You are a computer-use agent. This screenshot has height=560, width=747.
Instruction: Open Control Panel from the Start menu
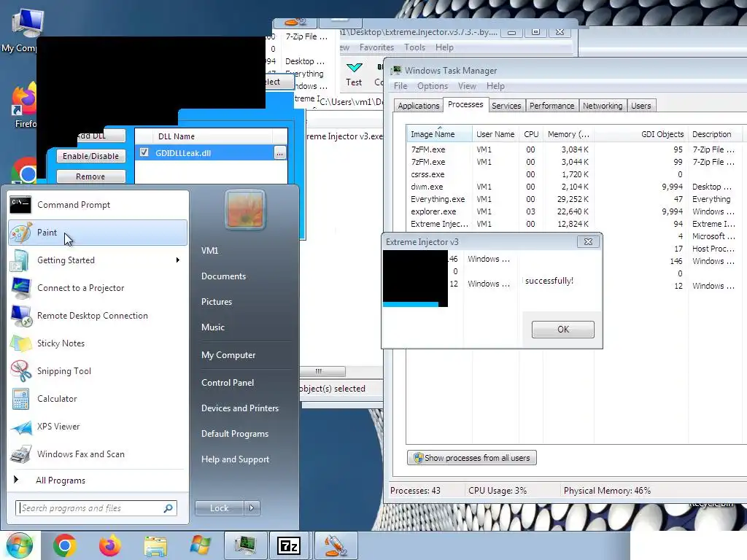(228, 383)
